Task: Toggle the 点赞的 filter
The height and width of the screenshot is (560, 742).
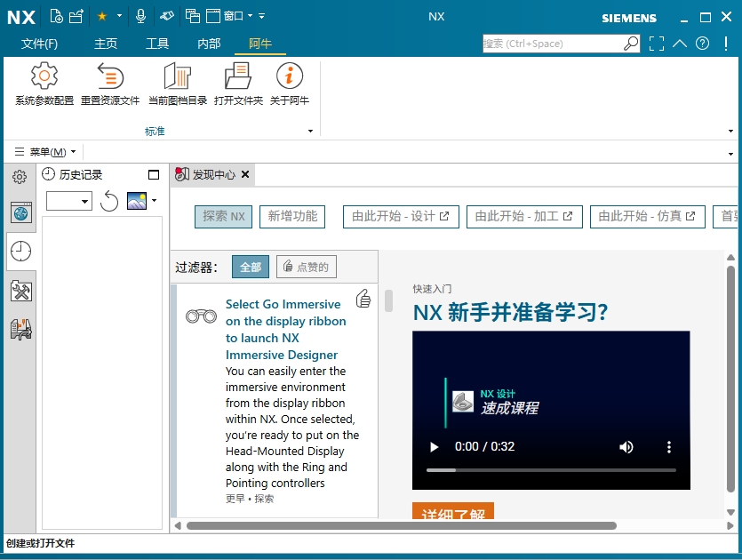Action: 306,267
